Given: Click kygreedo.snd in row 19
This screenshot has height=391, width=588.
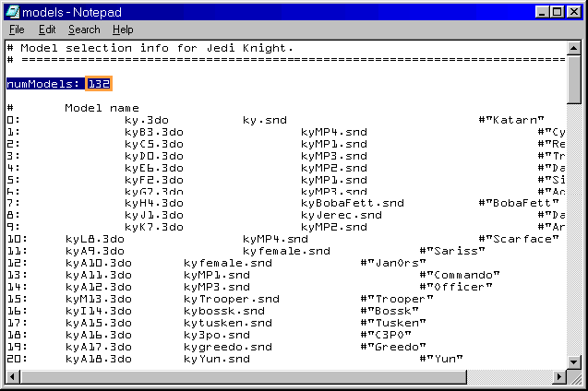Looking at the screenshot, I should coord(228,347).
